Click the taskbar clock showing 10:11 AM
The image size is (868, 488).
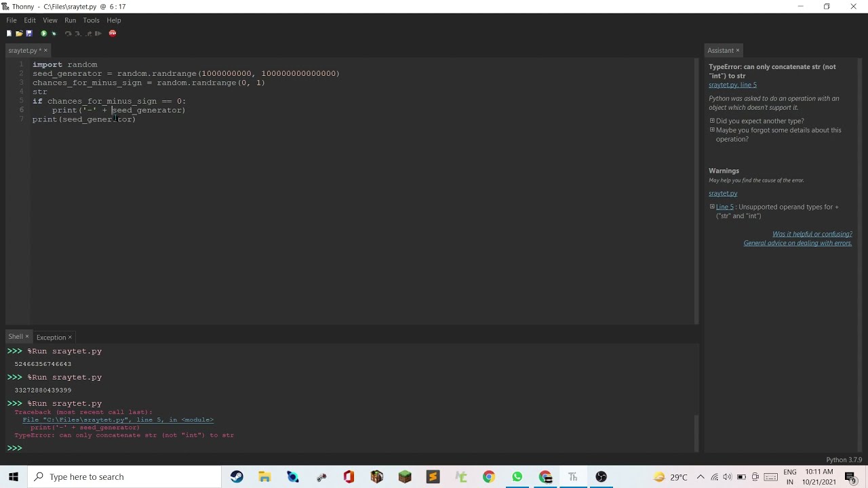click(x=820, y=476)
